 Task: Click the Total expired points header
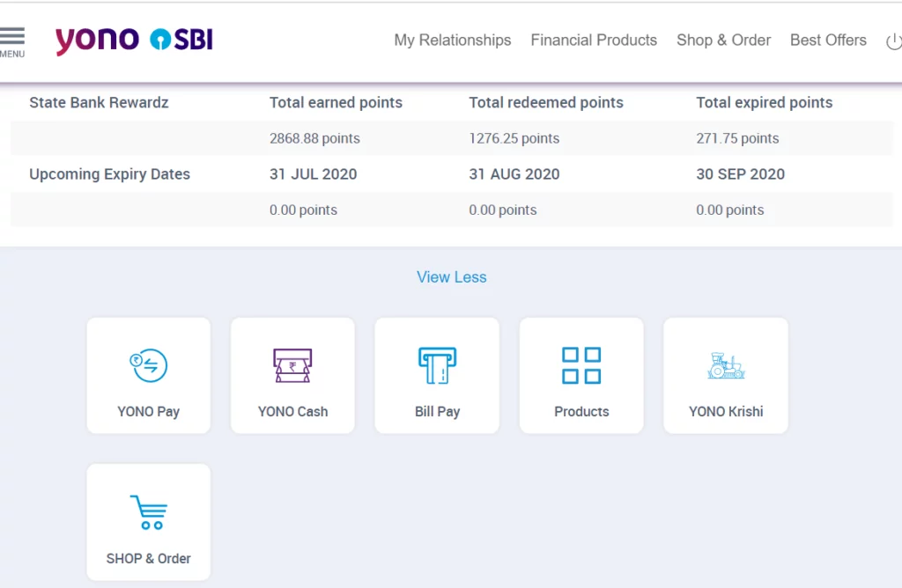tap(765, 102)
